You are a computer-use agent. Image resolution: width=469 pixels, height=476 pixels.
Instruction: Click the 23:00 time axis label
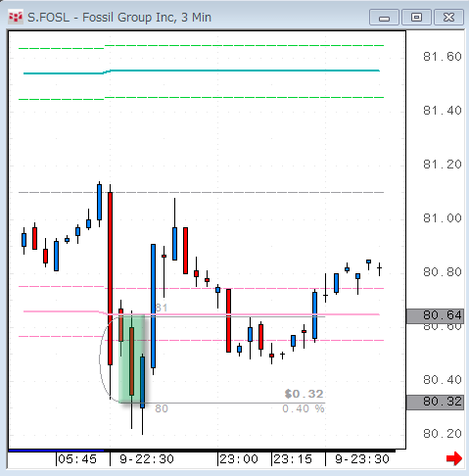click(239, 459)
